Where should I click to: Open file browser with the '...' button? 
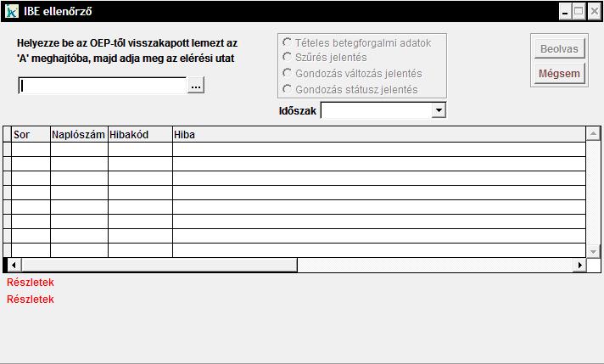196,86
